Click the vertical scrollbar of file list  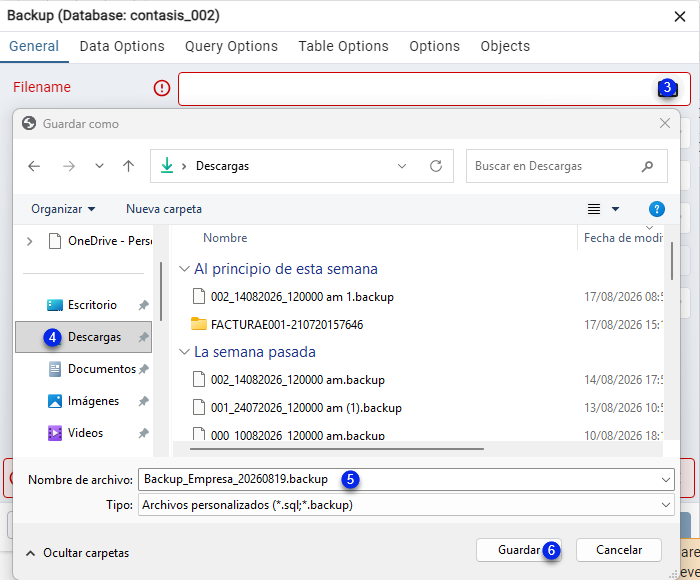(671, 261)
